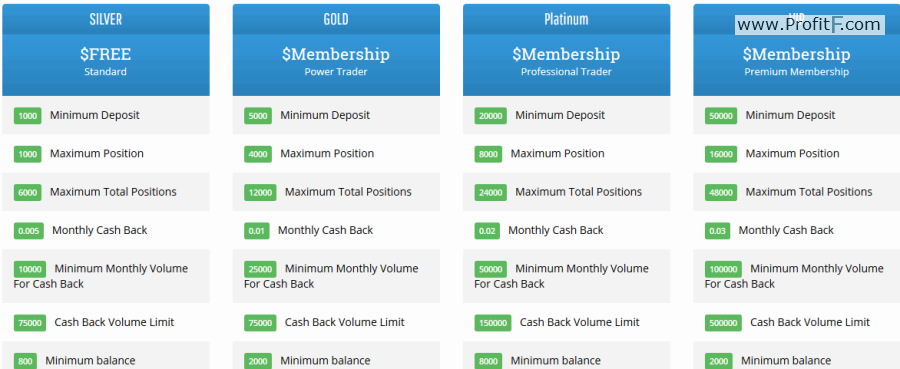
Task: Click the 50000 Minimum Deposit badge in VIP
Action: 721,116
